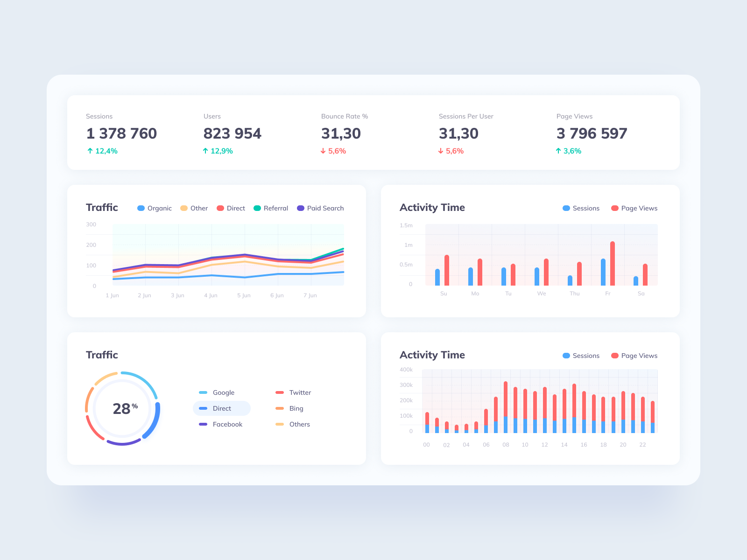View the Sessions total 1 378 760
747x560 pixels.
[x=121, y=133]
